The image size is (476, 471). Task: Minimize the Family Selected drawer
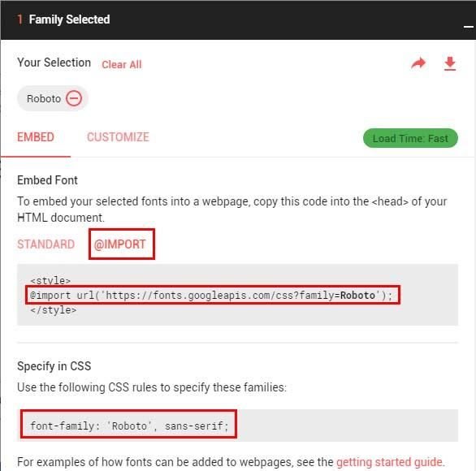(469, 27)
